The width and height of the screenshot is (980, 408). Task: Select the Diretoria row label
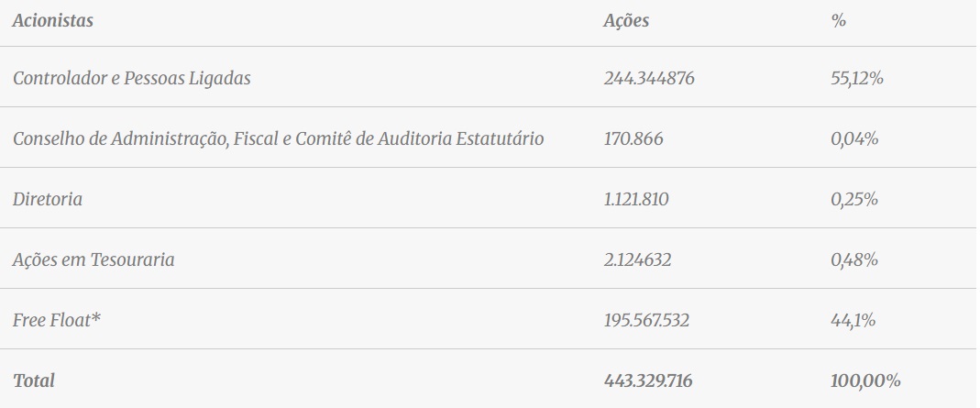point(48,199)
